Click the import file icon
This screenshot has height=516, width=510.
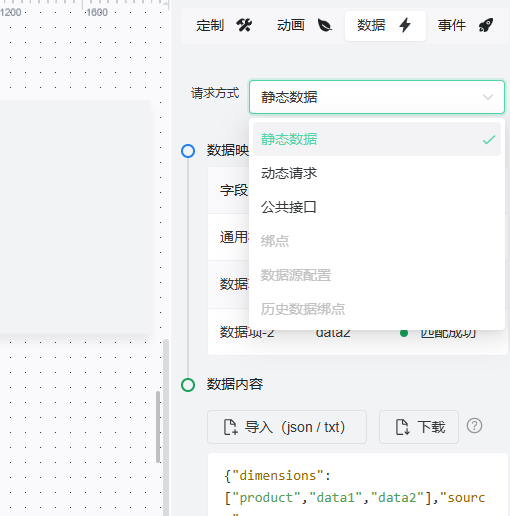(x=230, y=427)
